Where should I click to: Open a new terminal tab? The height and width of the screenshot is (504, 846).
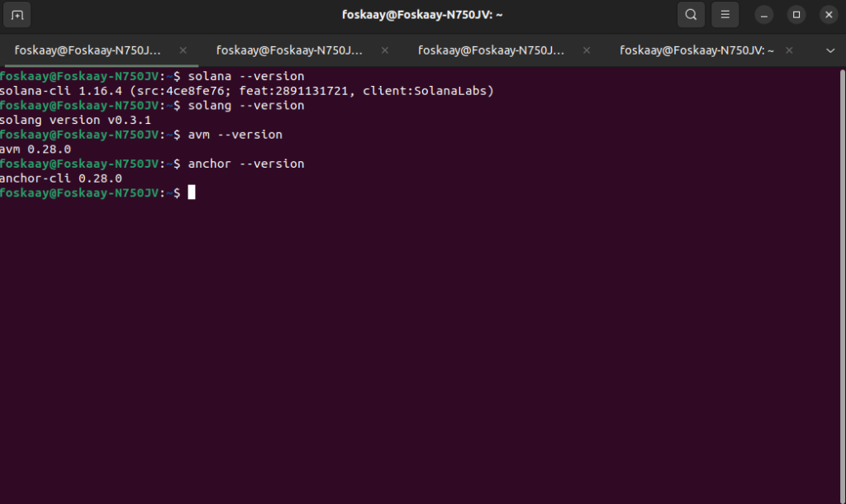pyautogui.click(x=17, y=15)
